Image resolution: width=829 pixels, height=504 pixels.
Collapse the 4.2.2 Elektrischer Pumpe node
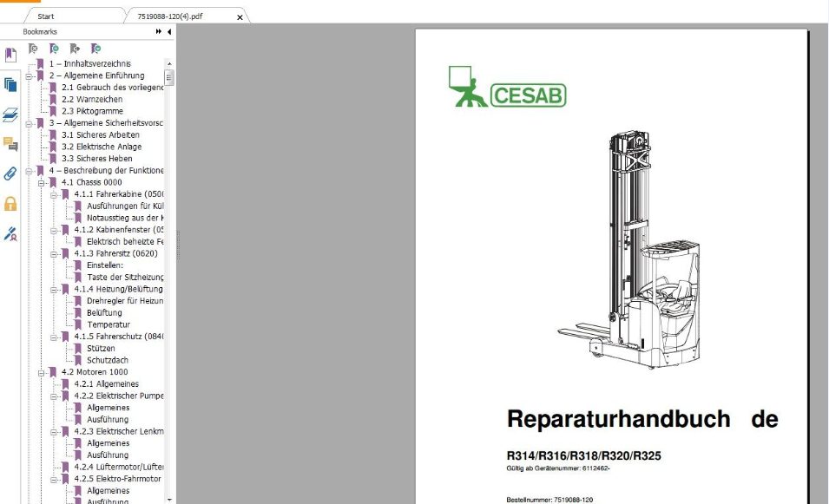tap(54, 396)
